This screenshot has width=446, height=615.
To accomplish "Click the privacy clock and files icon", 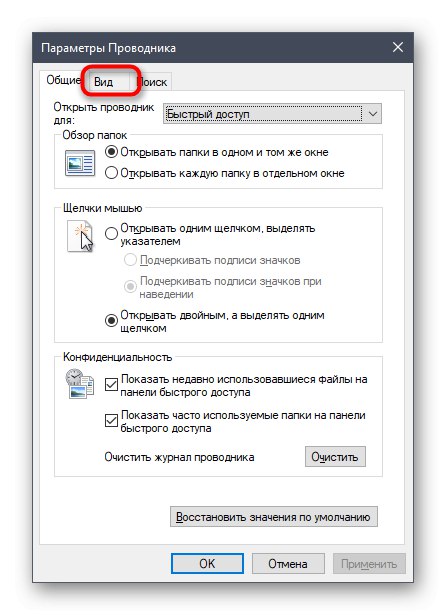I will click(x=80, y=383).
